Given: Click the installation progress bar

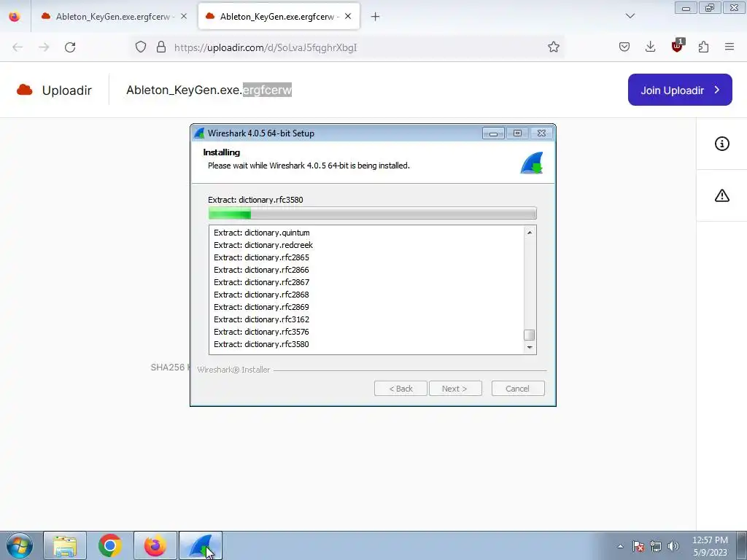Looking at the screenshot, I should [x=373, y=214].
